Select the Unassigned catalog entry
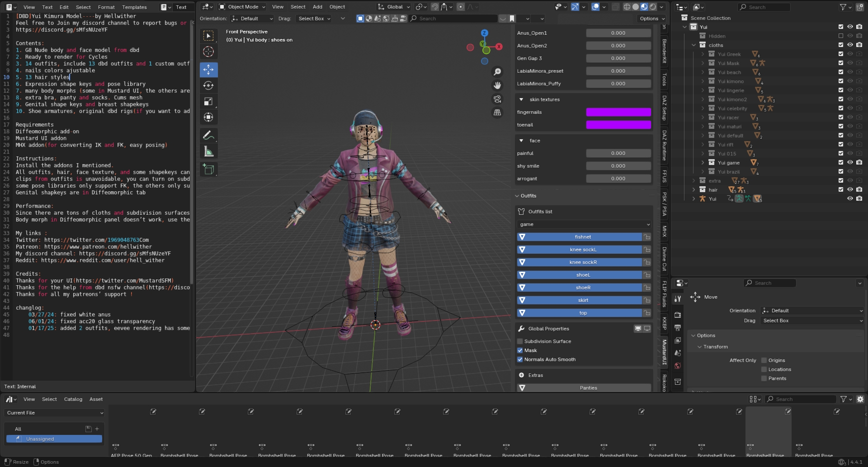The width and height of the screenshot is (868, 467). click(54, 439)
